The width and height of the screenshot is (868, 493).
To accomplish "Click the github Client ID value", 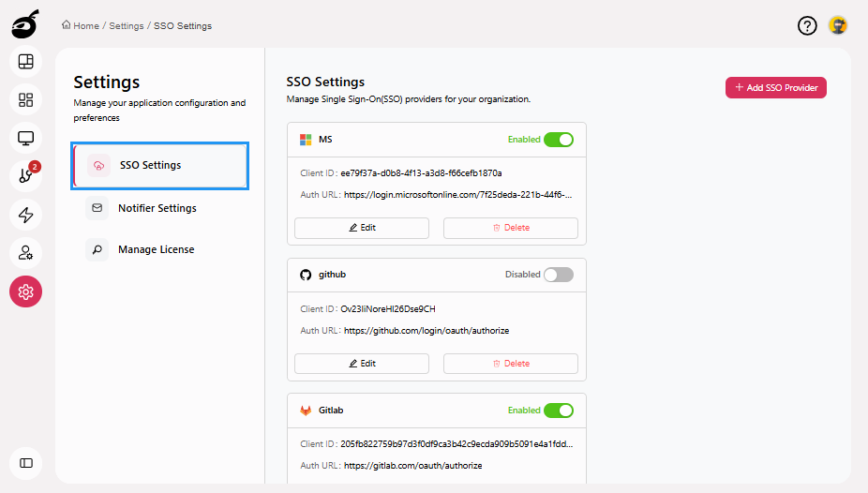I will tap(388, 308).
